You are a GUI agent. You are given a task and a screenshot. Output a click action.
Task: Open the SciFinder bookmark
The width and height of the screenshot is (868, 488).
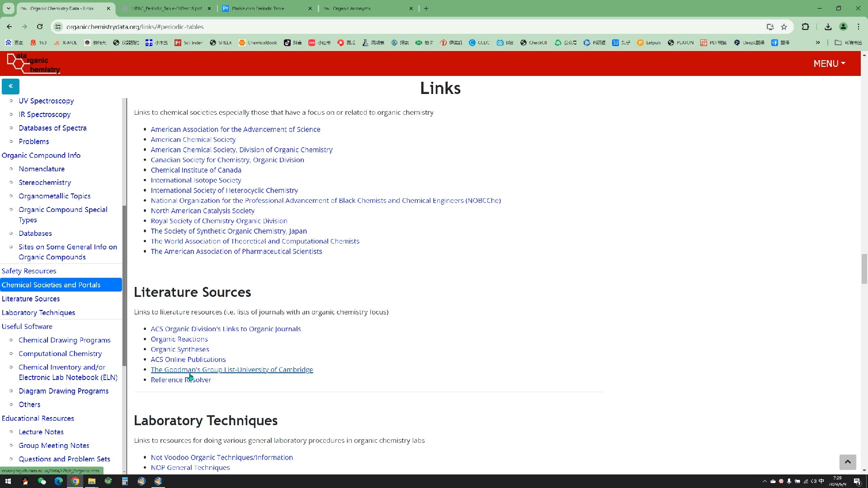[189, 42]
